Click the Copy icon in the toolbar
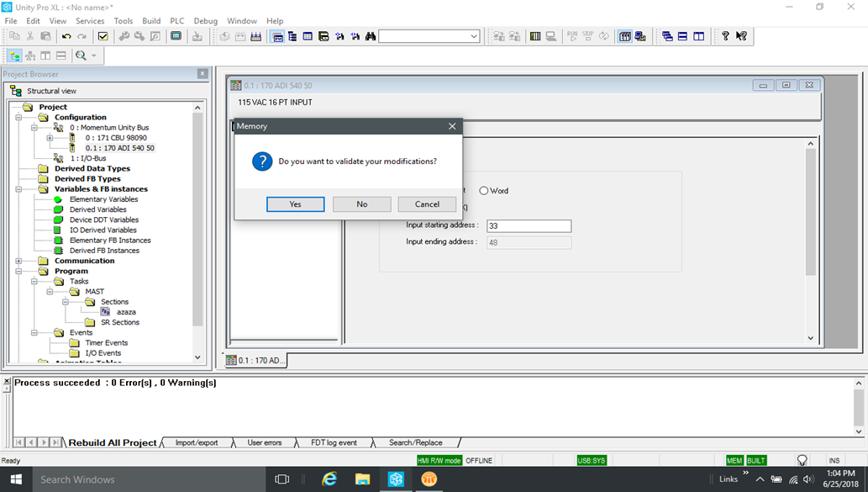 14,36
